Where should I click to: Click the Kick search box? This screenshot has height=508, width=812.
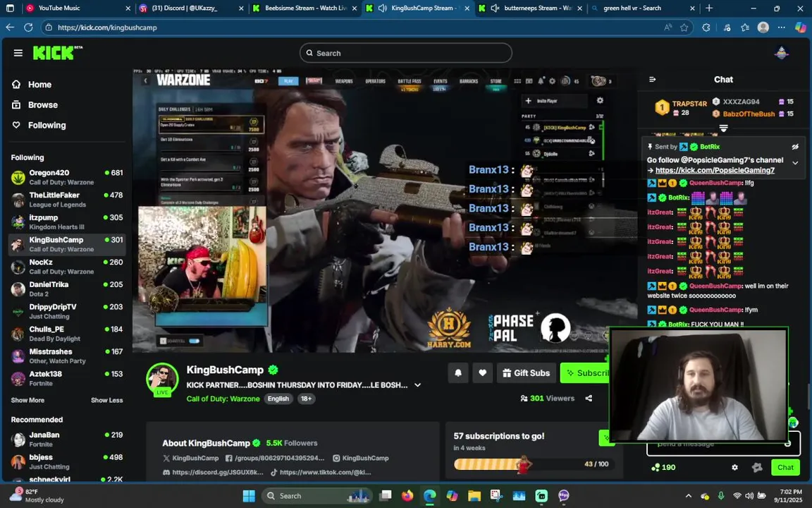pos(405,53)
